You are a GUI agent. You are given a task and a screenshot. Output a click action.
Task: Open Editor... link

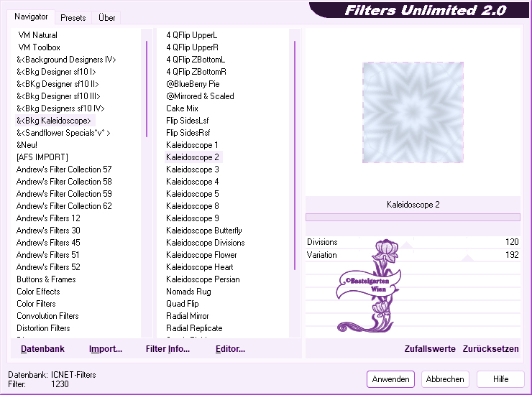coord(230,349)
